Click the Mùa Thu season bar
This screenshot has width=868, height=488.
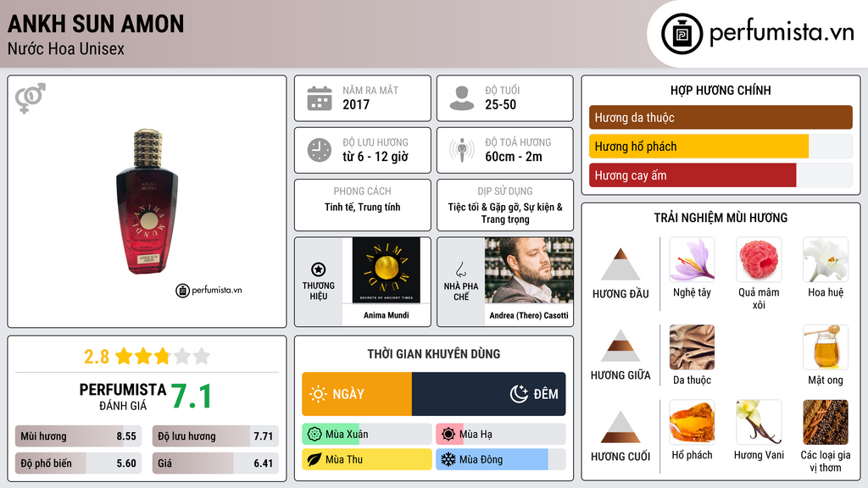pos(367,460)
